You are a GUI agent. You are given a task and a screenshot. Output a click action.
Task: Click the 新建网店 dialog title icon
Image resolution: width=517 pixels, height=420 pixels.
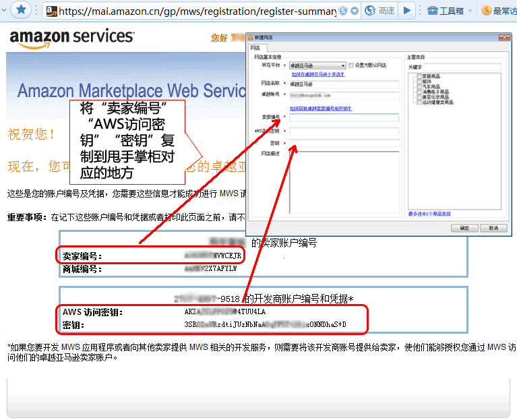click(x=251, y=38)
